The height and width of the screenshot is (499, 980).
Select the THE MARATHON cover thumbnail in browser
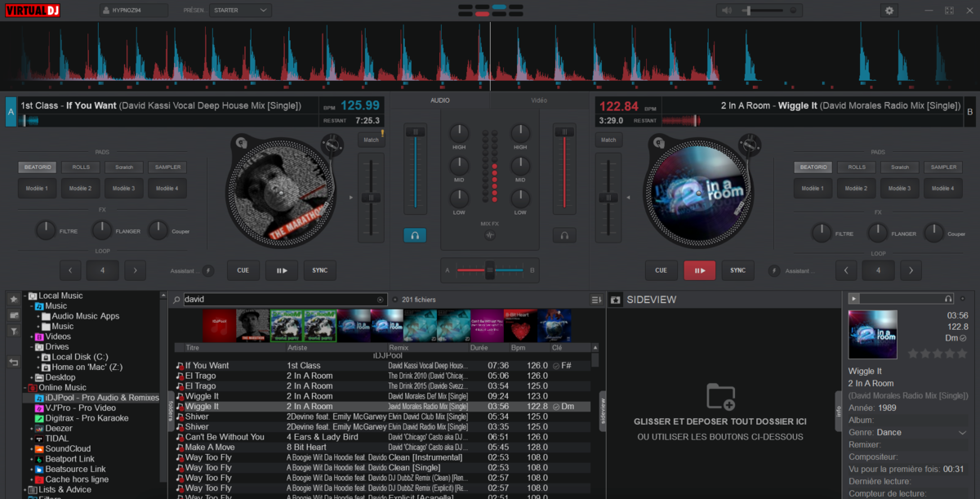point(252,325)
